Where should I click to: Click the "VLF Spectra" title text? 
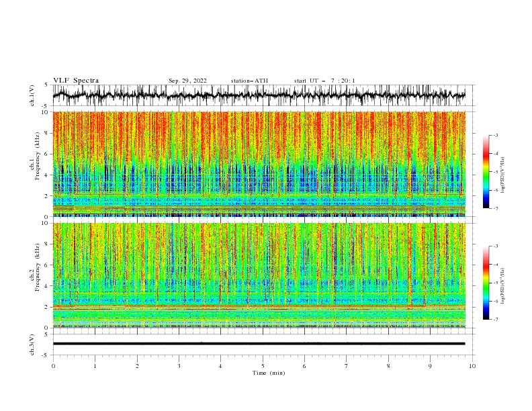pyautogui.click(x=76, y=81)
